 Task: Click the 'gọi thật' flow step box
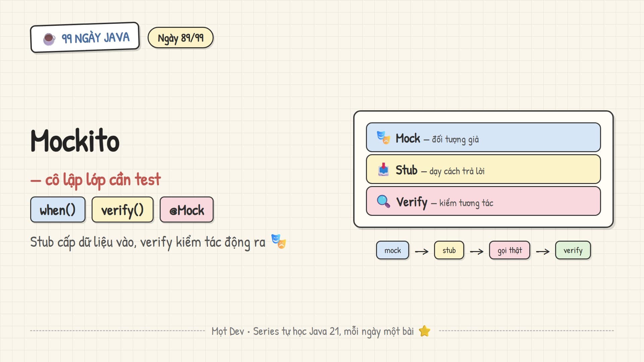[509, 250]
